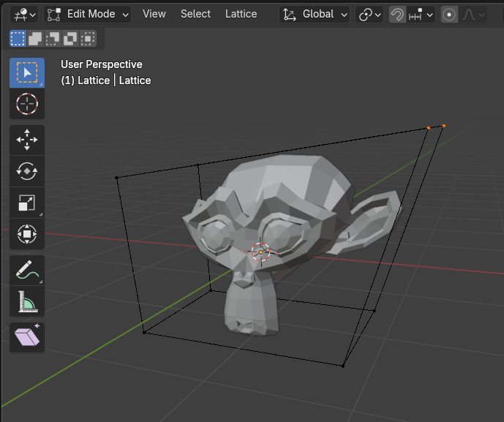The width and height of the screenshot is (504, 422).
Task: Open the Lattice menu
Action: pos(241,14)
